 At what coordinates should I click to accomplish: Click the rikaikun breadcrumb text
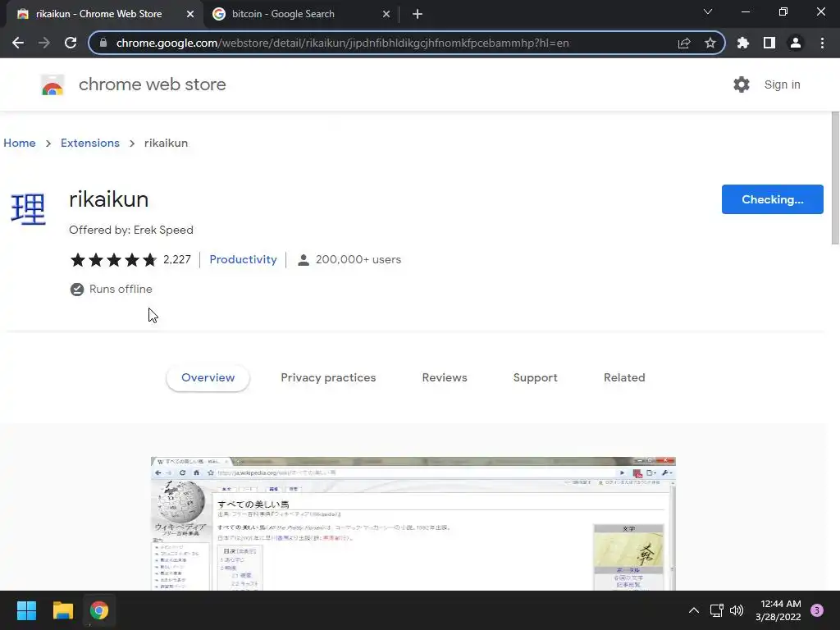coord(166,143)
